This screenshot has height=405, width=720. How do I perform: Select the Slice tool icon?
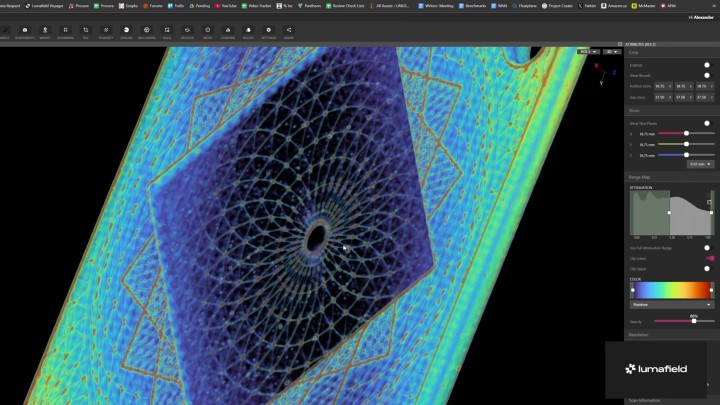[167, 30]
